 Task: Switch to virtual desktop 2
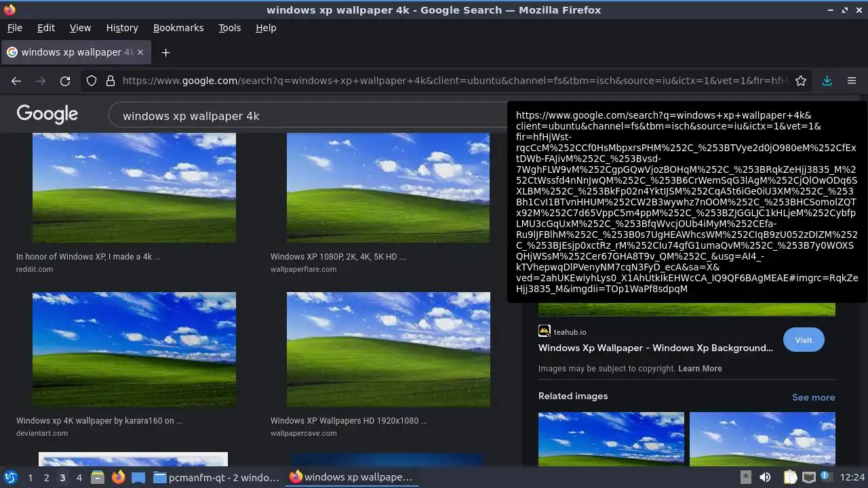(46, 477)
